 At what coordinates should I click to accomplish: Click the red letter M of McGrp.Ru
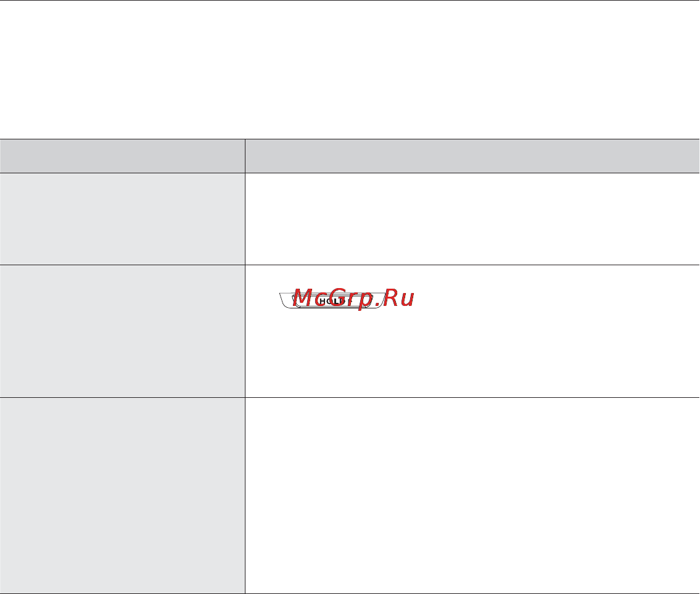click(x=303, y=298)
